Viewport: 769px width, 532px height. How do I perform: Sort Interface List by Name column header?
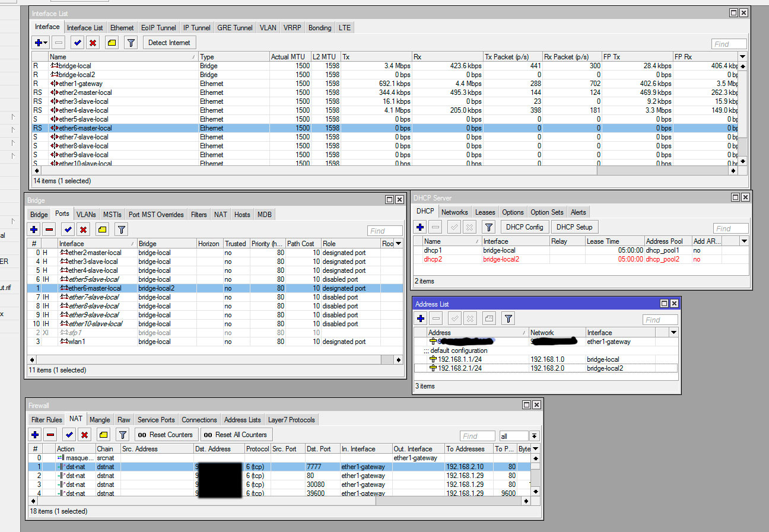click(123, 57)
